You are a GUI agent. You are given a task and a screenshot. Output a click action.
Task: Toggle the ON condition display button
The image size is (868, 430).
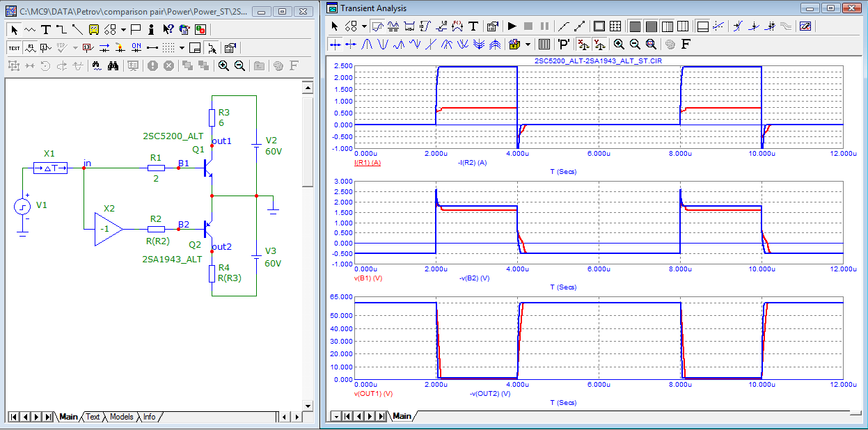tap(136, 47)
